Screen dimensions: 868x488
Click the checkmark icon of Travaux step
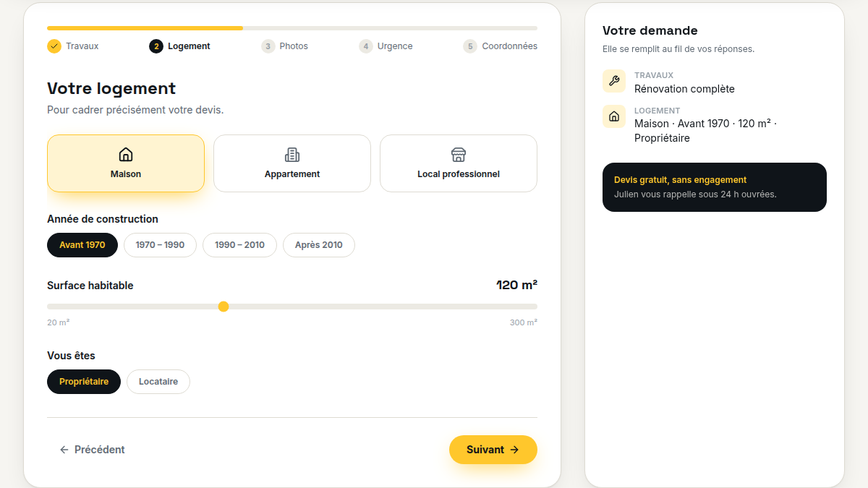54,46
